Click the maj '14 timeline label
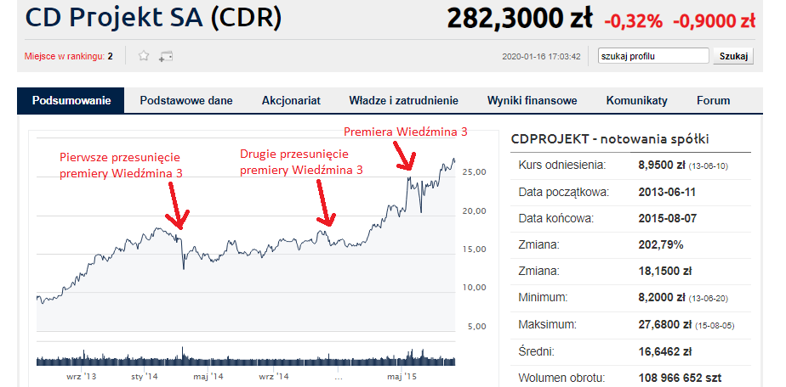Screen dimensions: 786x387 pos(209,375)
